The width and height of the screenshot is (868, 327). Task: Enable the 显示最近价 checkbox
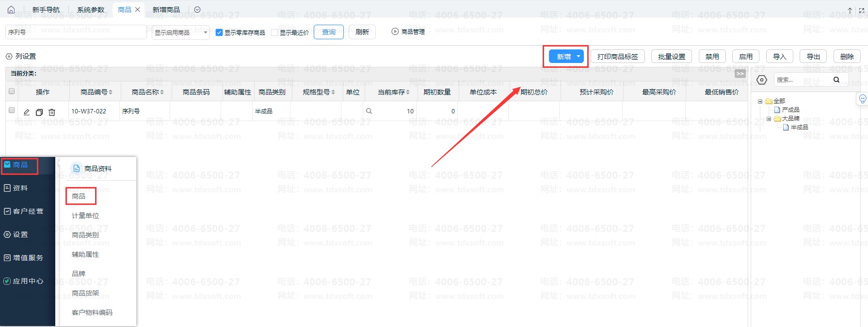tap(274, 32)
